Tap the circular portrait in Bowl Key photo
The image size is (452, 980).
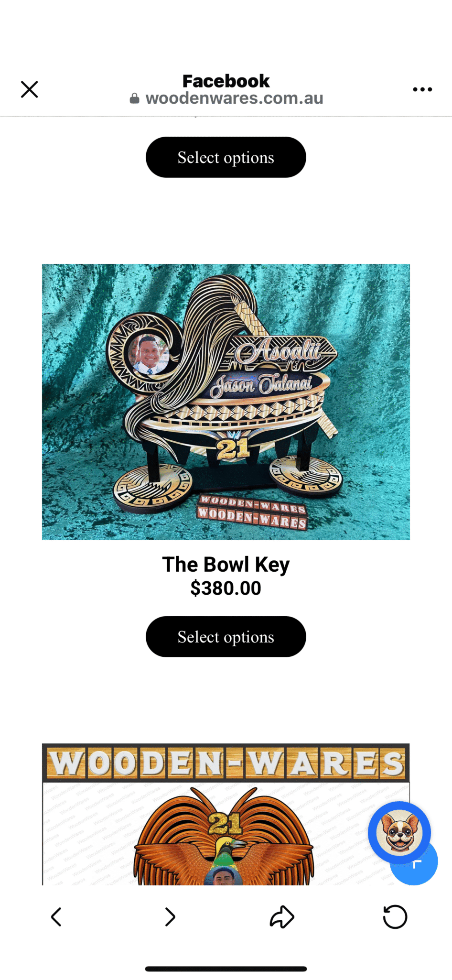click(x=148, y=354)
